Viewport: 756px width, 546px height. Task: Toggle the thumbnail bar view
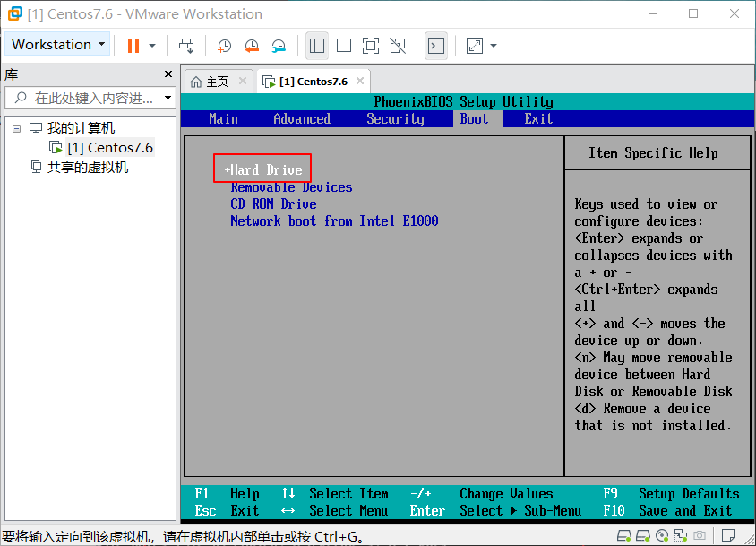(x=344, y=46)
